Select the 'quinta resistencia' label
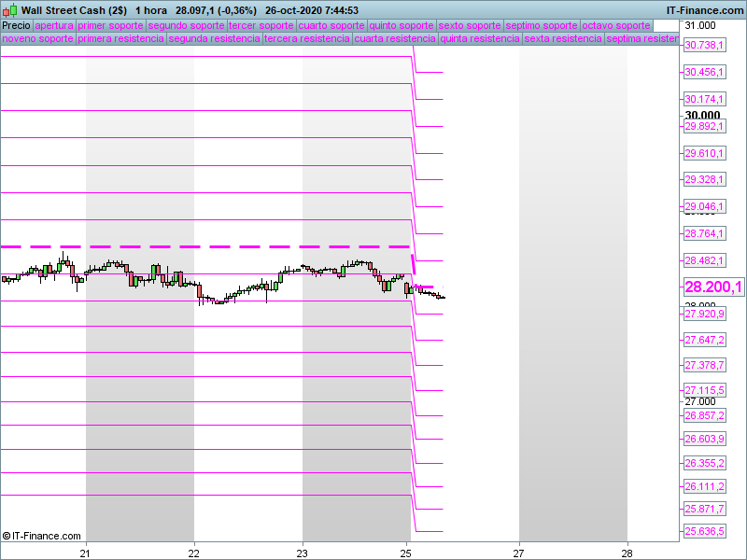The height and width of the screenshot is (560, 747). click(x=480, y=39)
